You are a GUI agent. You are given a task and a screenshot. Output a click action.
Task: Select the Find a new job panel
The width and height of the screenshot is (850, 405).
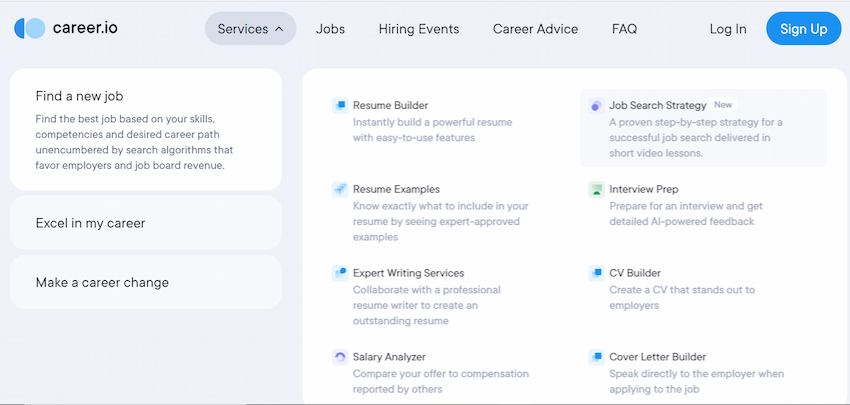(x=146, y=130)
